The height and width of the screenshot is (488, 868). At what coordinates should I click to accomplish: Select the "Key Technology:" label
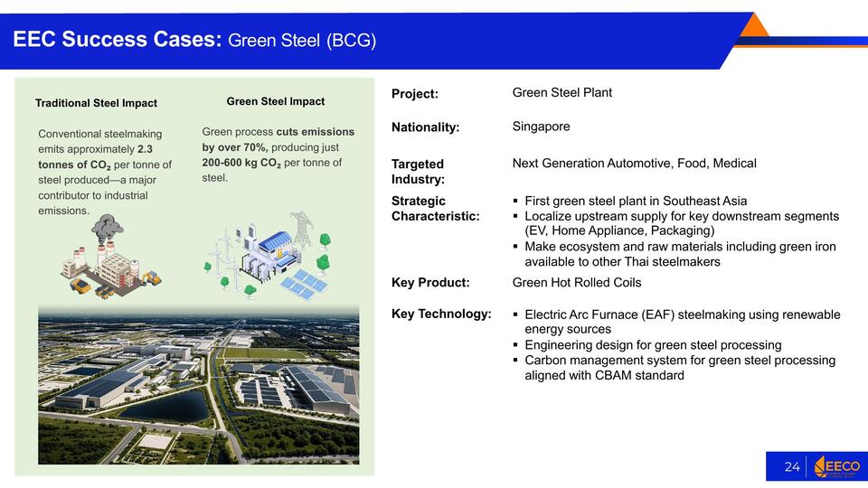(x=441, y=314)
